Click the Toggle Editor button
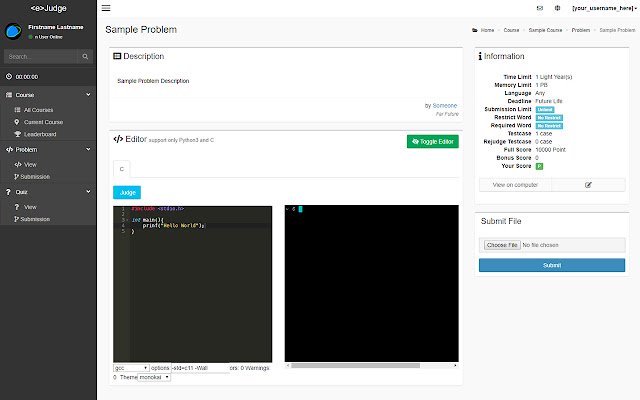Image resolution: width=640 pixels, height=400 pixels. (433, 142)
